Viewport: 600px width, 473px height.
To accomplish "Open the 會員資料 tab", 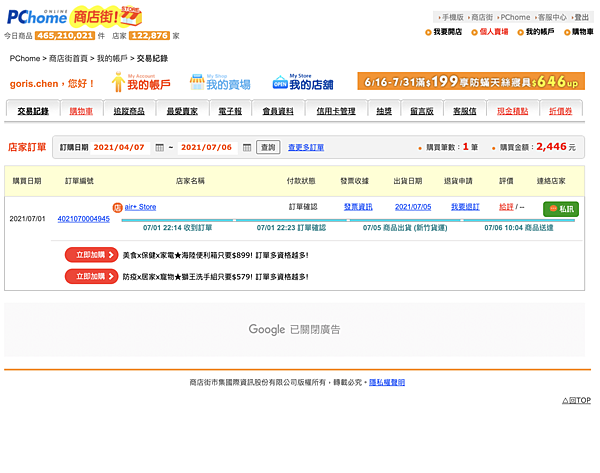I will click(x=278, y=111).
